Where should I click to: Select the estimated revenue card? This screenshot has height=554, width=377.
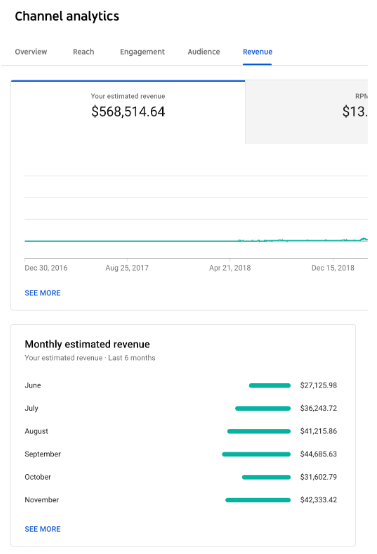(x=128, y=112)
